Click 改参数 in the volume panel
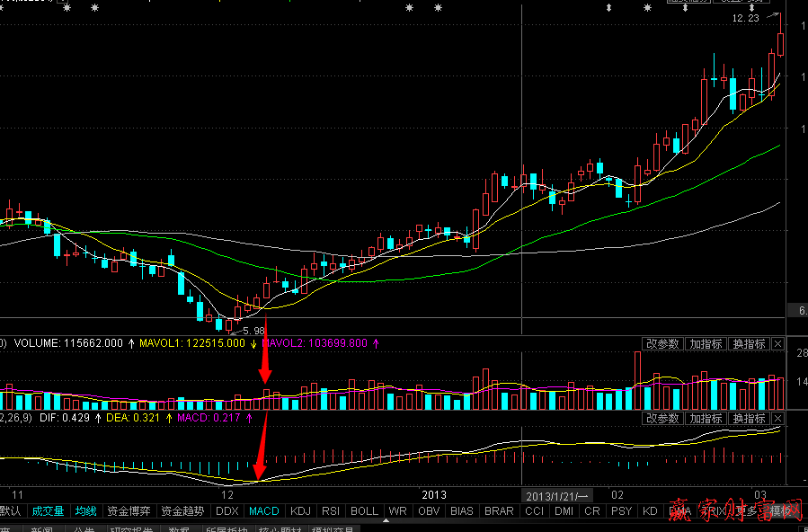Screen dimensions: 808x532 coord(662,344)
